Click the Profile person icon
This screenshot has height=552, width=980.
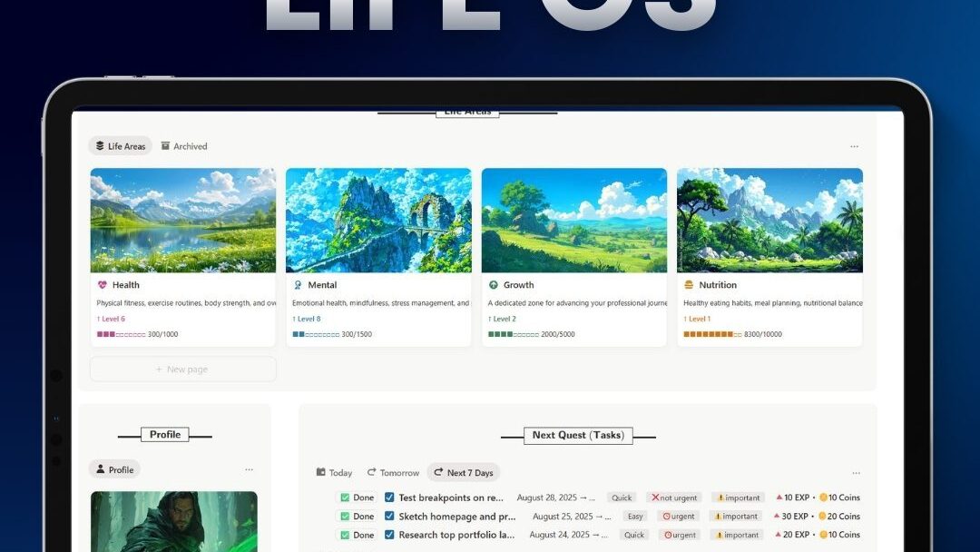[x=102, y=469]
